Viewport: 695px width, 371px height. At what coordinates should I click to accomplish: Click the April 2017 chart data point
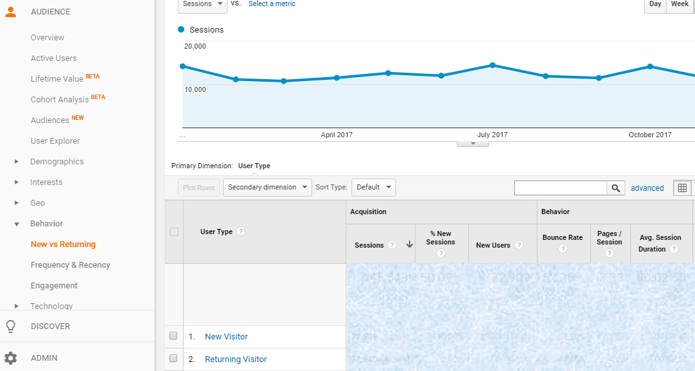click(336, 78)
